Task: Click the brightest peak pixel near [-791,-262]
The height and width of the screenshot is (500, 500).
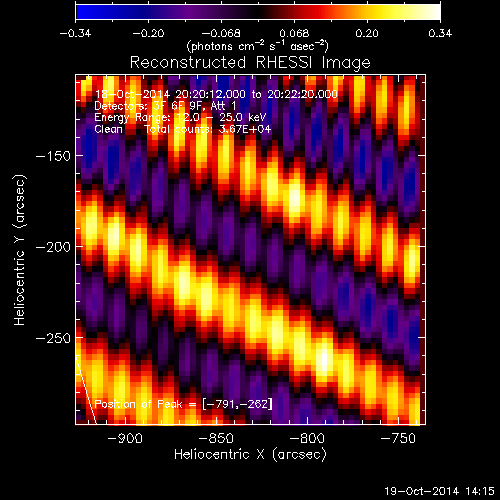Action: pyautogui.click(x=324, y=360)
